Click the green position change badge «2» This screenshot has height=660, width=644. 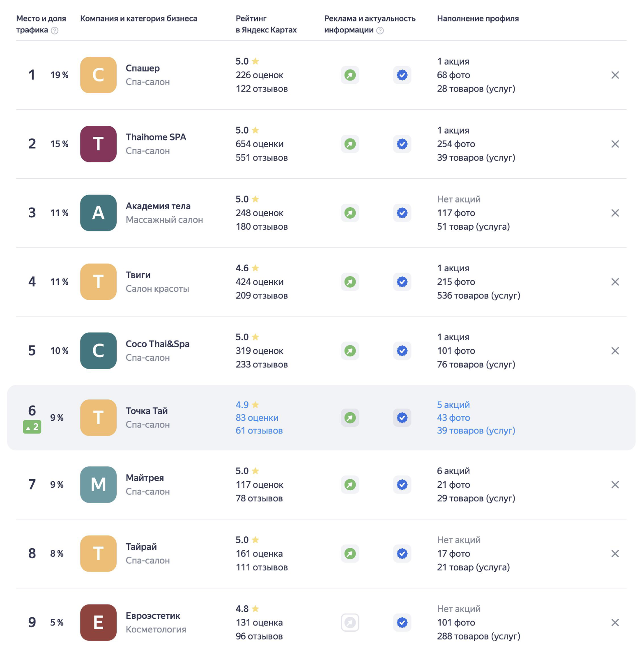[x=32, y=427]
